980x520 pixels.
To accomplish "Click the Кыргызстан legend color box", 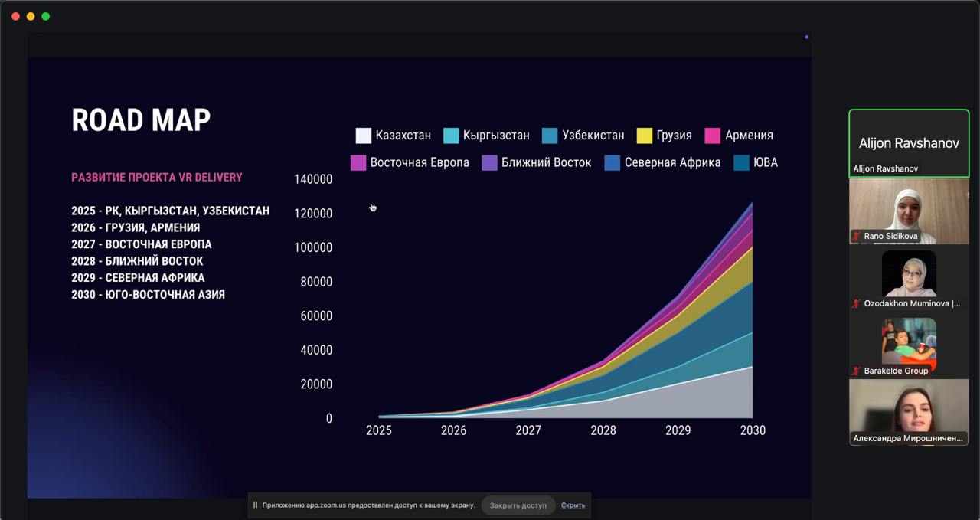I will [451, 136].
